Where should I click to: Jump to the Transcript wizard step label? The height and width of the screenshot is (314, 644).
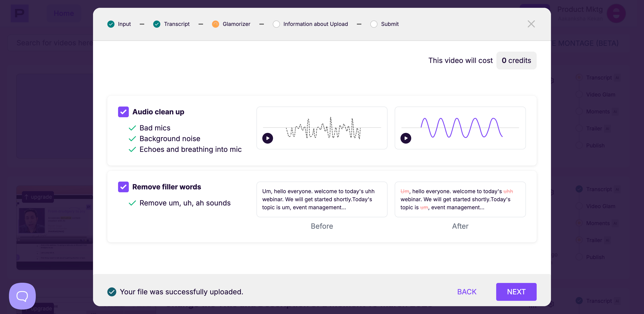coord(176,24)
